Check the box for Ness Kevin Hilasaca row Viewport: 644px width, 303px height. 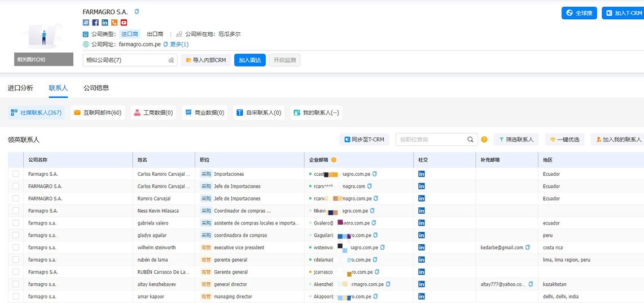coord(16,210)
